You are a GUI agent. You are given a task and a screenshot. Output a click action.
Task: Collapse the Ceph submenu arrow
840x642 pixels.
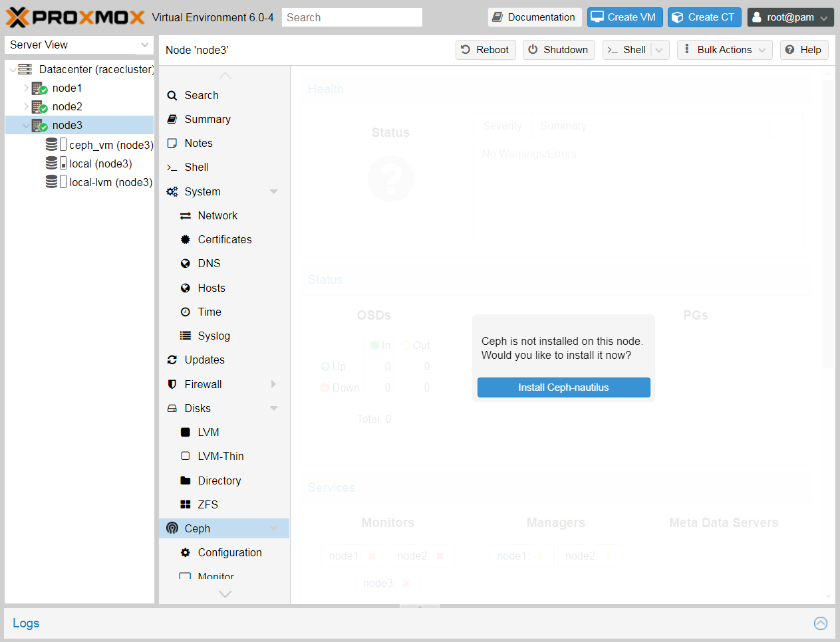click(x=274, y=528)
